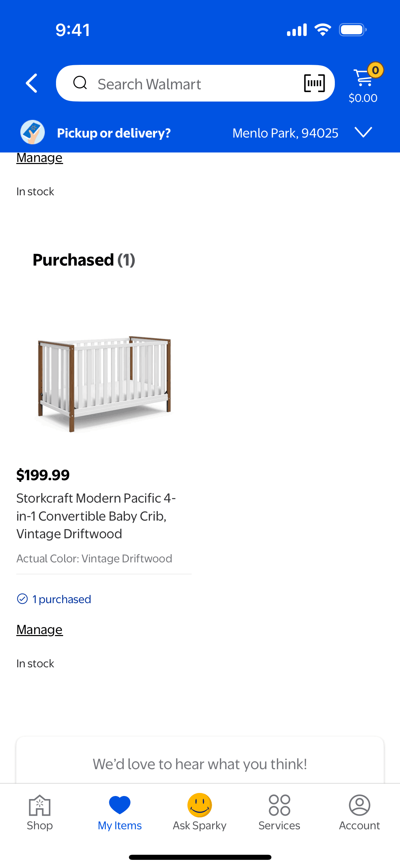This screenshot has width=400, height=868.
Task: Tap Manage link under the crib
Action: point(40,630)
